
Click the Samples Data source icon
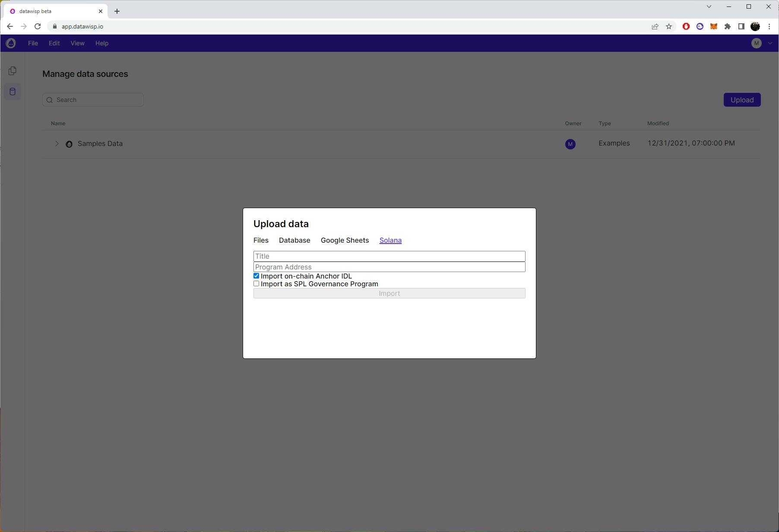coord(69,144)
